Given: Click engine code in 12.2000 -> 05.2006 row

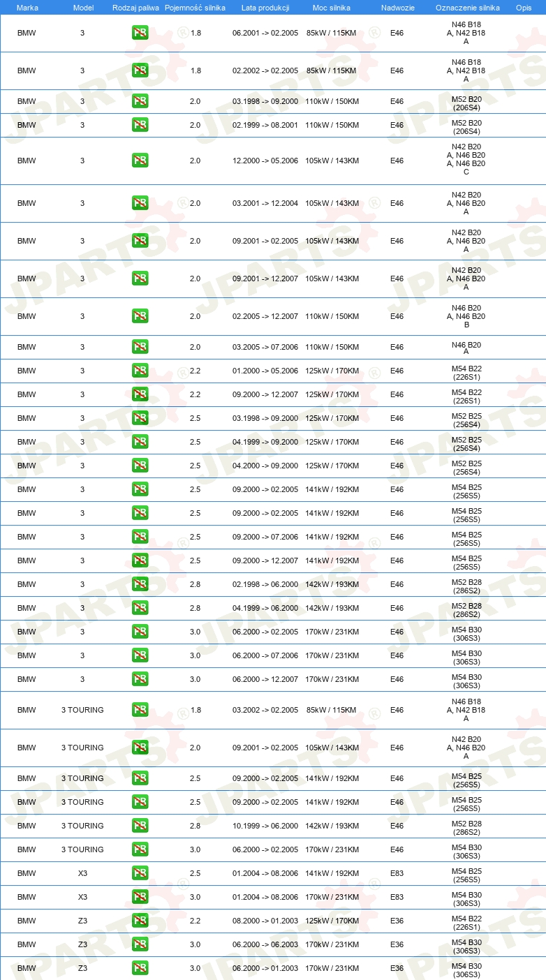Looking at the screenshot, I should coord(466,159).
